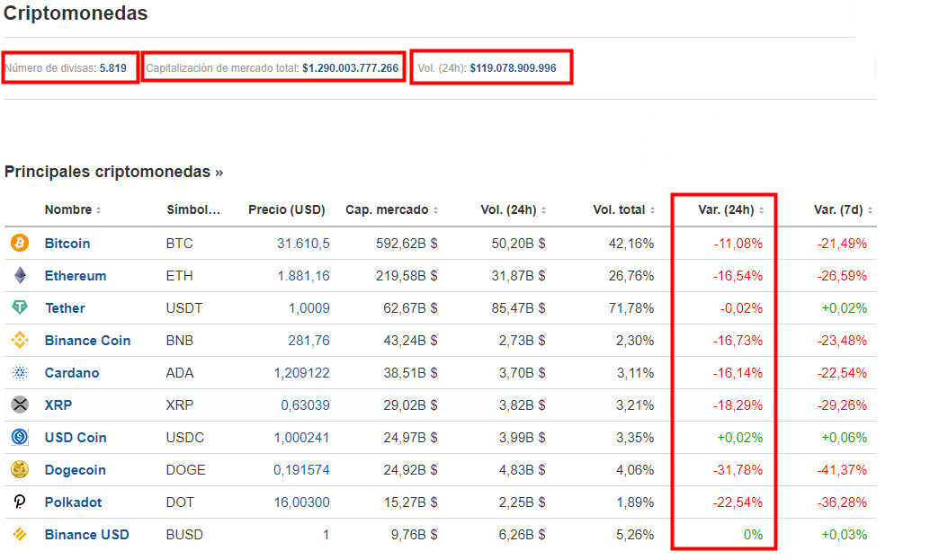Click the Dogecoin logo icon
Viewport: 930px width, 560px height.
point(20,470)
